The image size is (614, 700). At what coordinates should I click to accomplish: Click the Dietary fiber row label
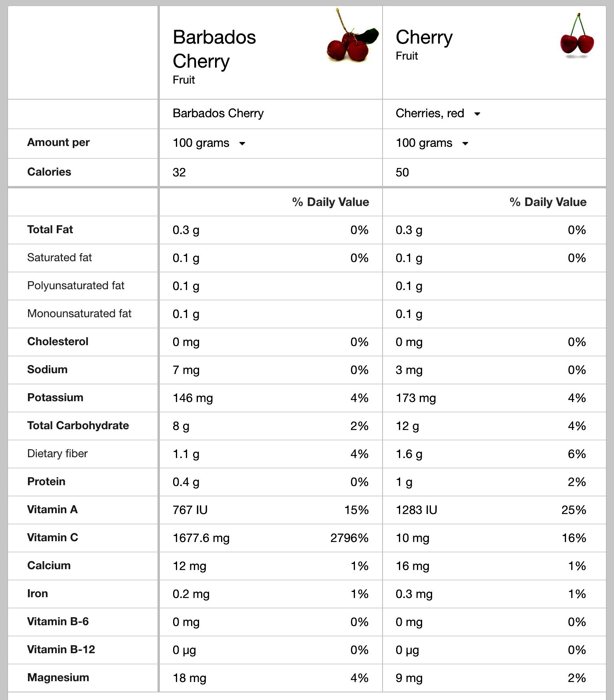click(57, 454)
